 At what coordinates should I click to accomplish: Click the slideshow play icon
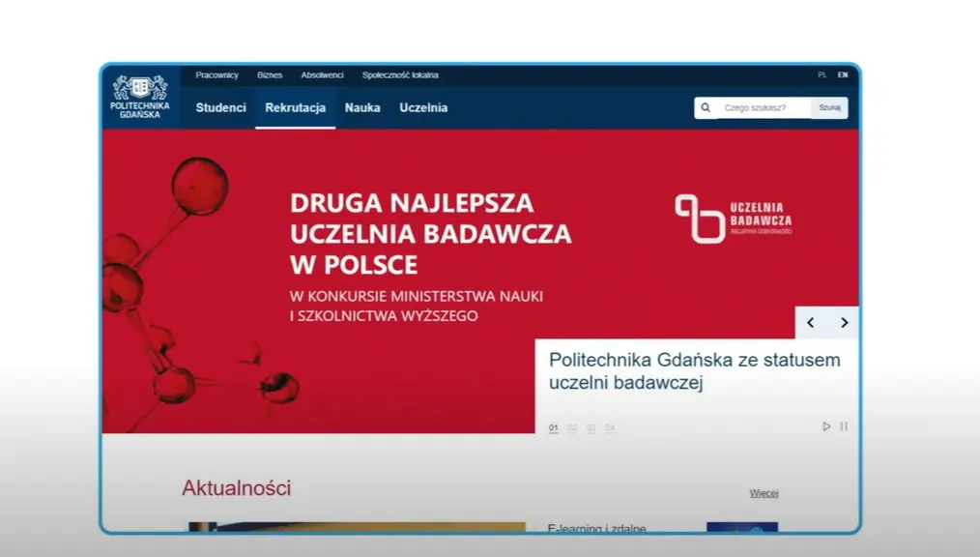pos(826,426)
